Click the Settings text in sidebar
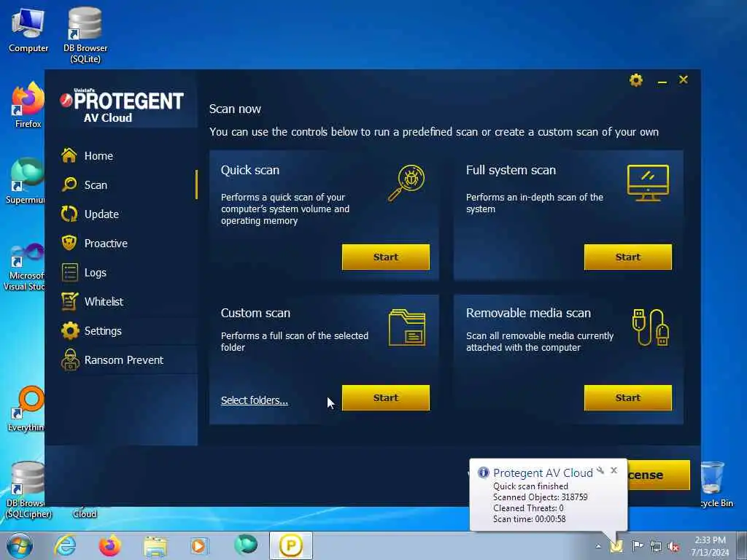 tap(103, 331)
